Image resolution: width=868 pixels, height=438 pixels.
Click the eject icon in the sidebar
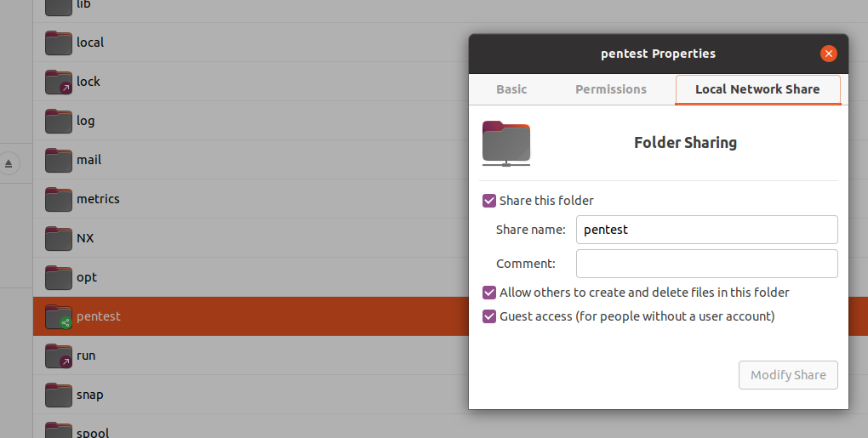(x=9, y=163)
